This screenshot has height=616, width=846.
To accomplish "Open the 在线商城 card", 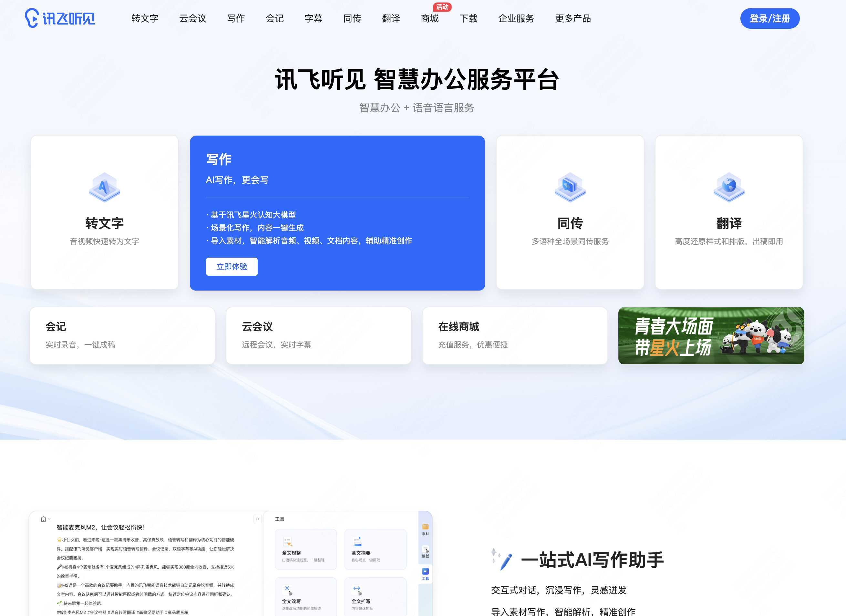I will pos(515,335).
